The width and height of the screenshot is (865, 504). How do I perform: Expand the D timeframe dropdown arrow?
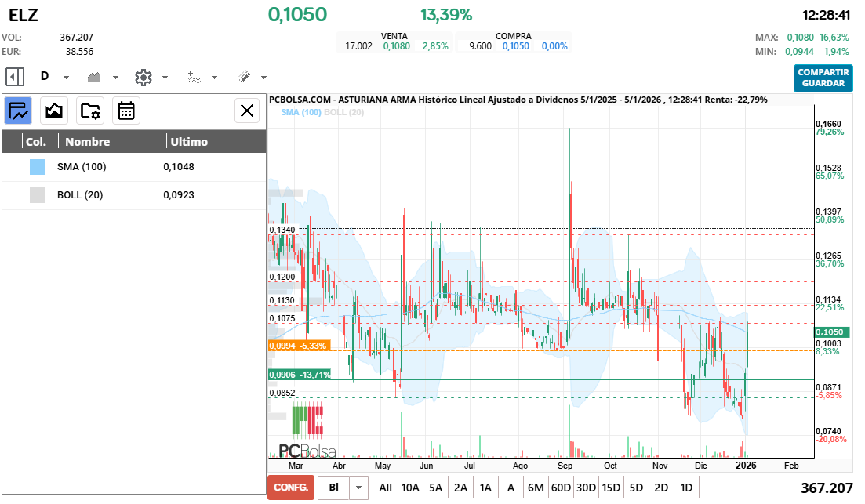click(66, 78)
